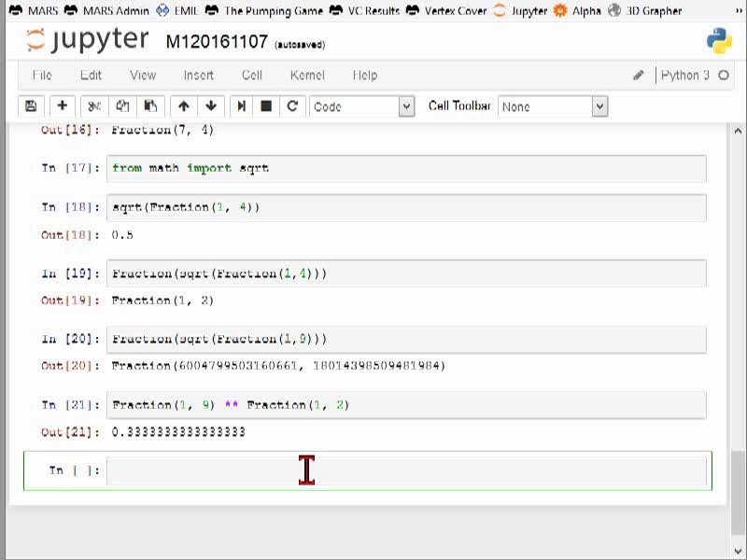The width and height of the screenshot is (747, 560).
Task: Select cell 17 from math import sqrt
Action: 406,168
